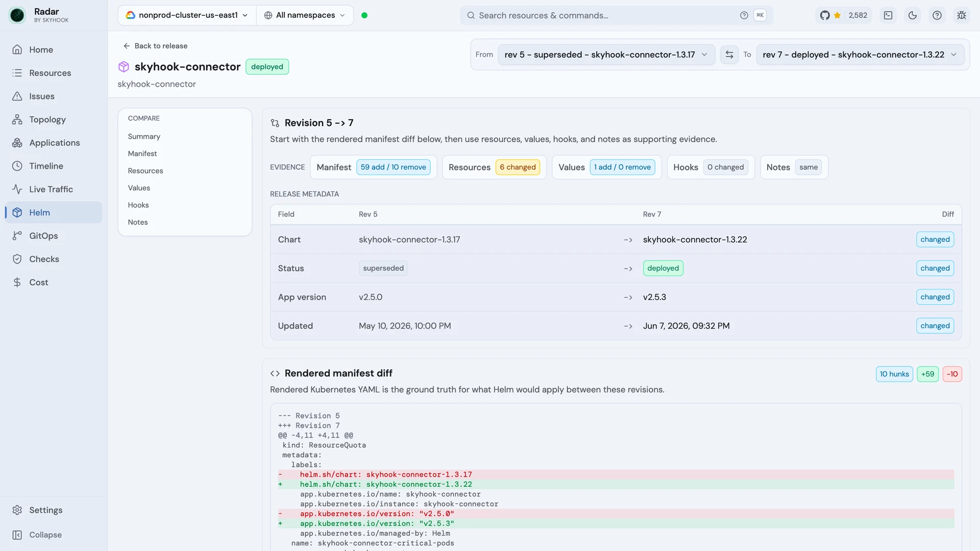Click changed badge in Chart row

tap(935, 240)
